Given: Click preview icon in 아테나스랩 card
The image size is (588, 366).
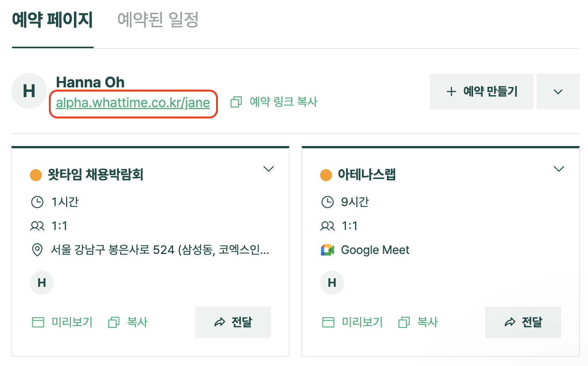Looking at the screenshot, I should pos(328,322).
